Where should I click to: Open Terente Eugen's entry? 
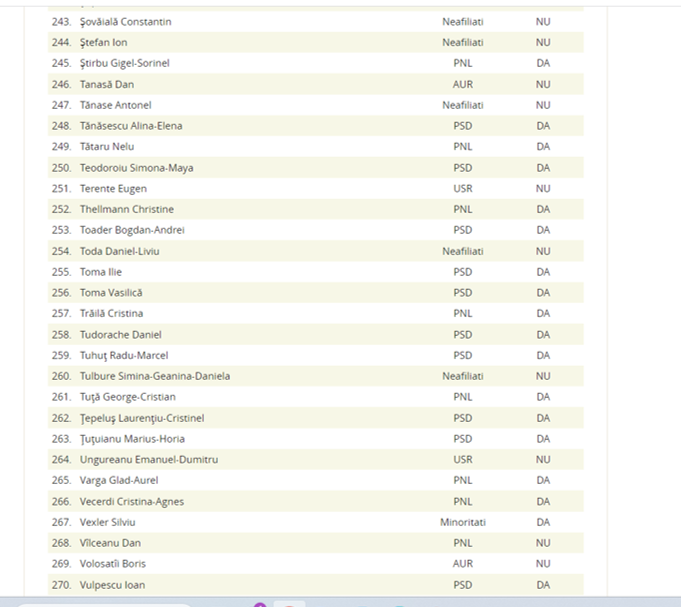pos(113,188)
